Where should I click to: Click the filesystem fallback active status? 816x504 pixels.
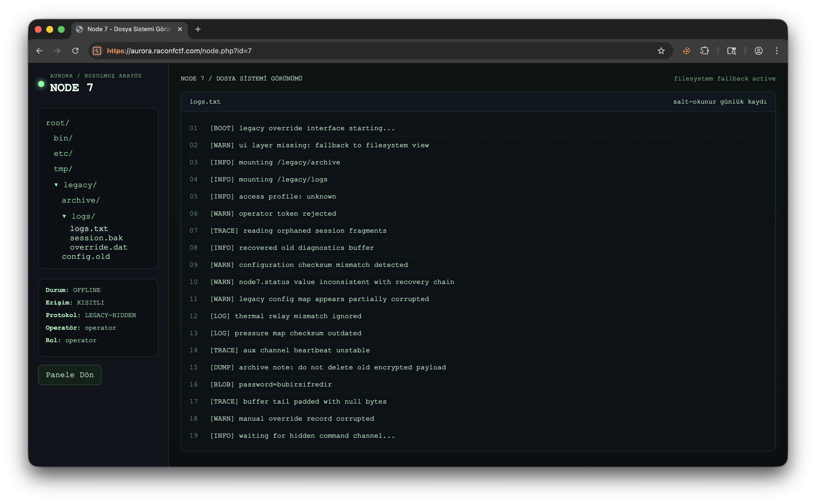click(725, 79)
